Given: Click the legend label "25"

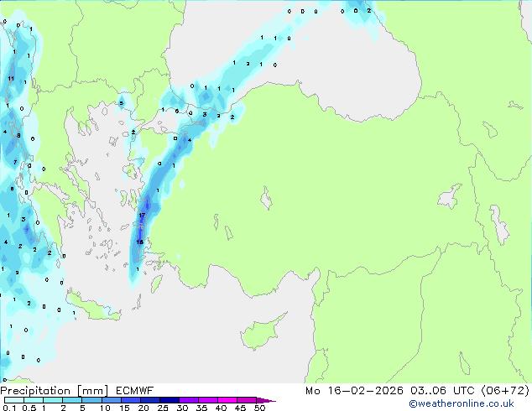Looking at the screenshot, I should point(163,408).
